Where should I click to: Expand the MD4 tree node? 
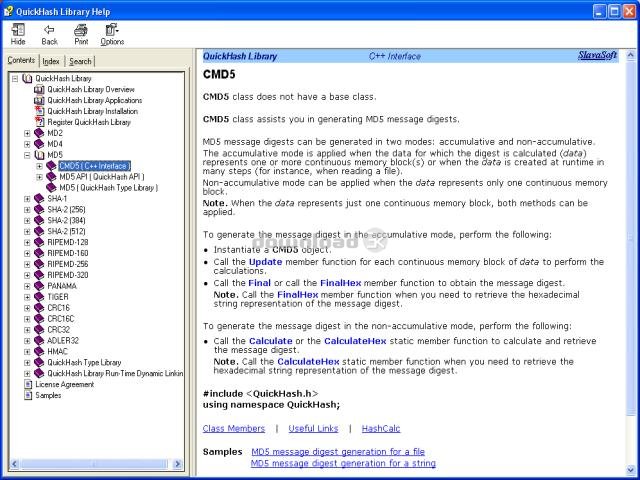coord(27,144)
